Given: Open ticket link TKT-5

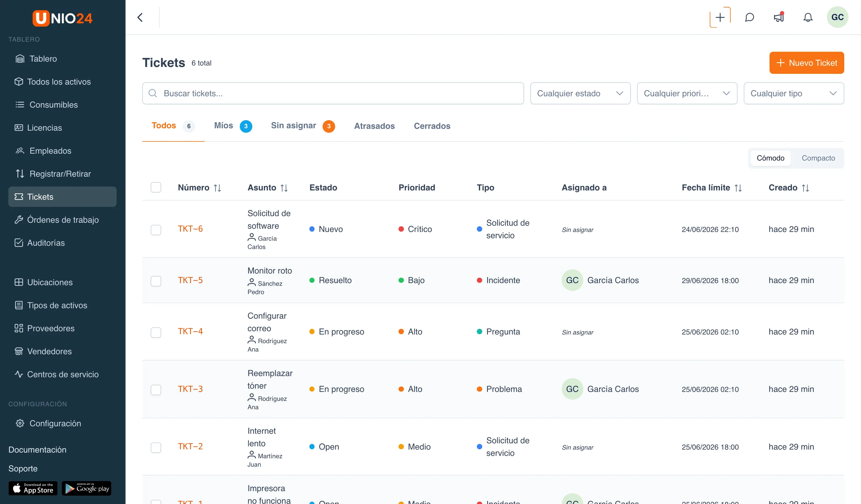Looking at the screenshot, I should (190, 280).
